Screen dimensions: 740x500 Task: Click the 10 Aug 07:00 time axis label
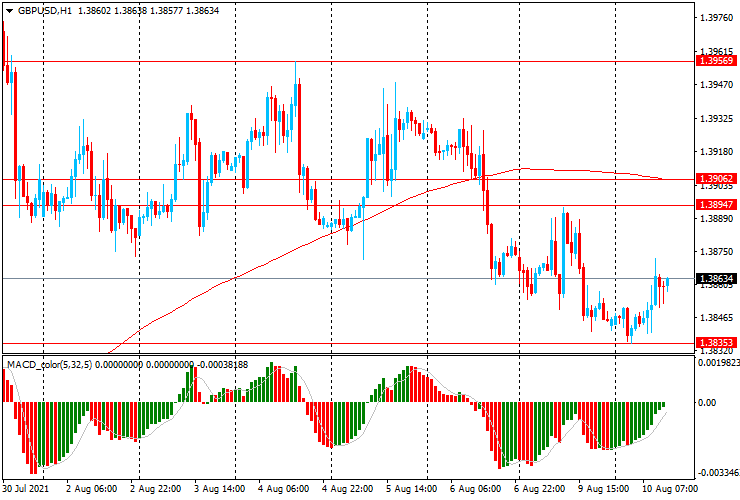[670, 489]
